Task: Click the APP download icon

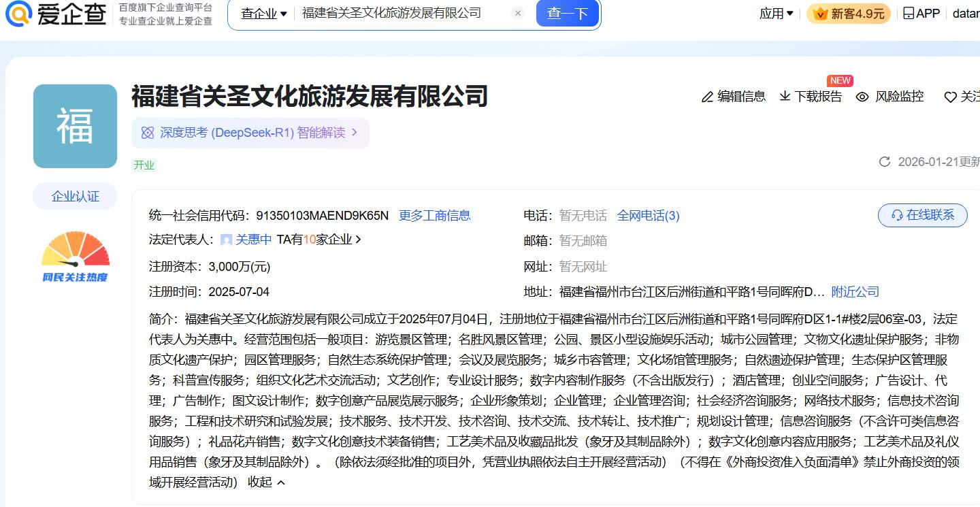Action: point(909,13)
